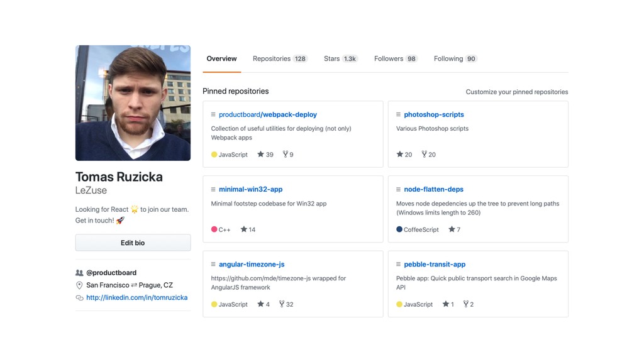Click the yellow JavaScript language dot on webpack-deploy
644x362 pixels.
coord(214,155)
